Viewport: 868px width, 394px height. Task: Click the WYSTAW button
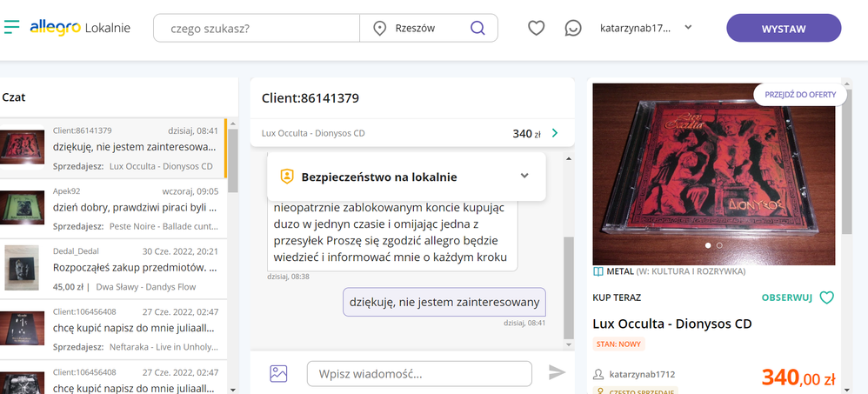(784, 28)
